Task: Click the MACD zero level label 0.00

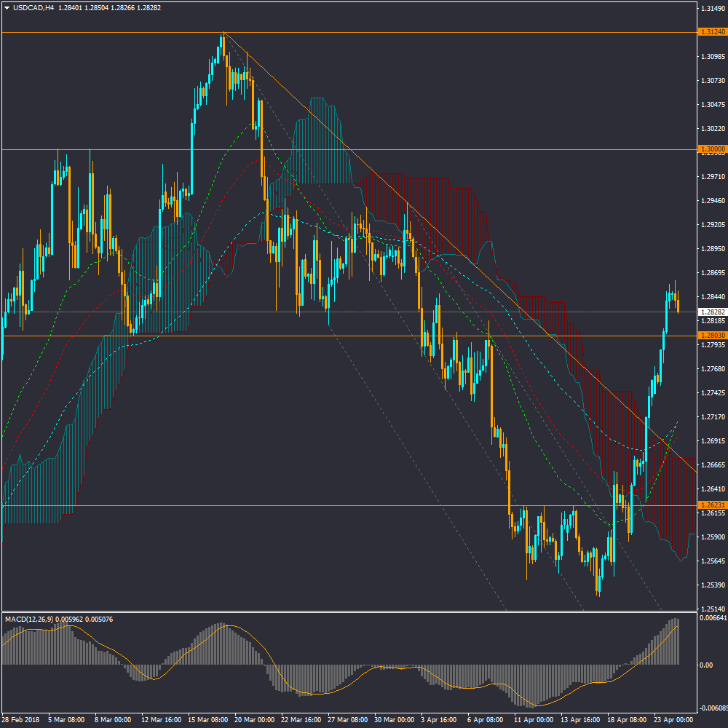Action: coord(706,665)
